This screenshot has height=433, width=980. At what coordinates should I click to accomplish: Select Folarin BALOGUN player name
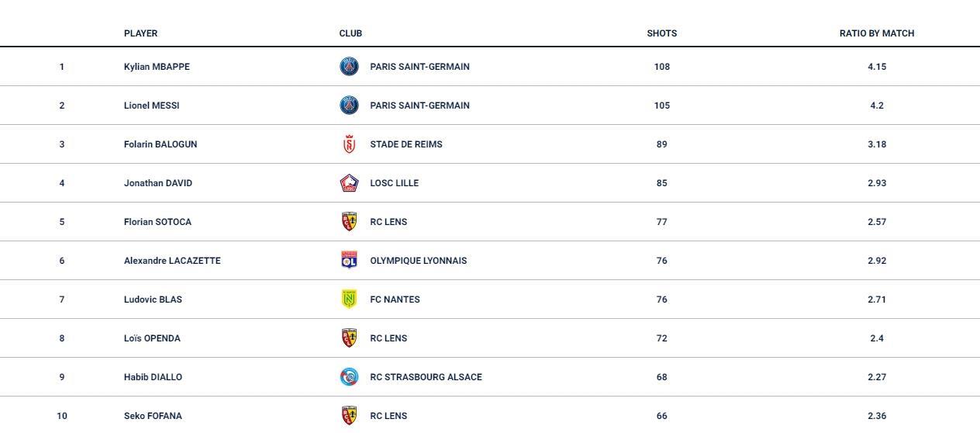click(x=160, y=144)
